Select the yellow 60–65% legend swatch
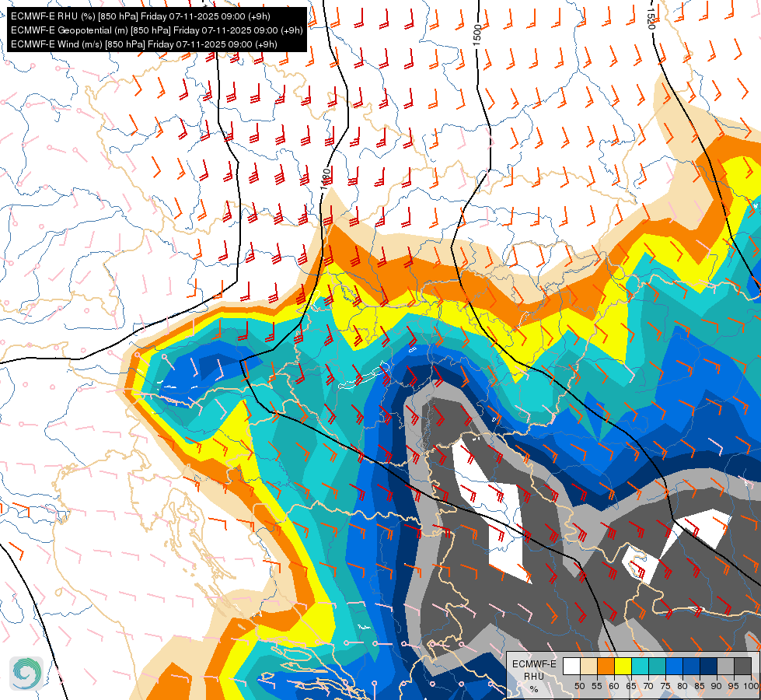This screenshot has height=700, width=761. pyautogui.click(x=623, y=666)
